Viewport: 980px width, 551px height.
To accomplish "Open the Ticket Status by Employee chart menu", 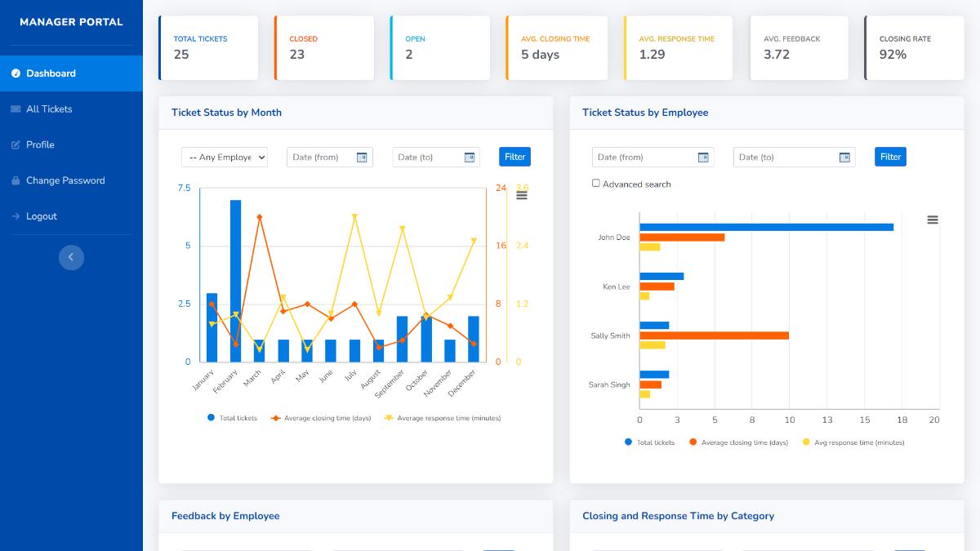I will pos(933,220).
